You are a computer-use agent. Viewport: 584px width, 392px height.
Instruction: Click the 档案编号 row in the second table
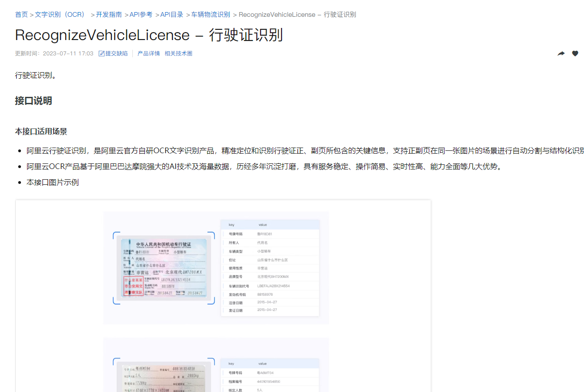pos(270,381)
